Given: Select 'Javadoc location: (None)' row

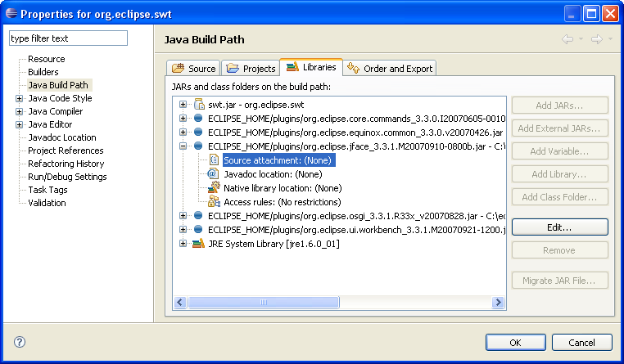Looking at the screenshot, I should tap(273, 174).
